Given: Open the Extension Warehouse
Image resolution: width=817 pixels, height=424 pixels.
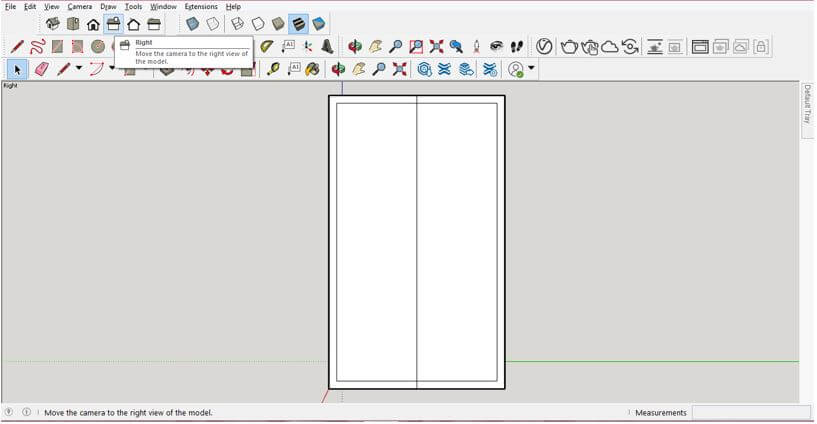Looking at the screenshot, I should pos(444,69).
